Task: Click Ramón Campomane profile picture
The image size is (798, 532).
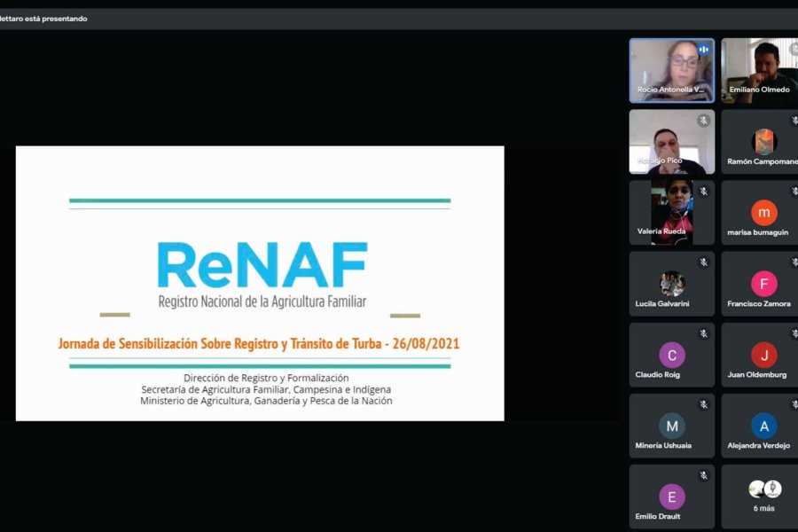Action: (x=764, y=142)
